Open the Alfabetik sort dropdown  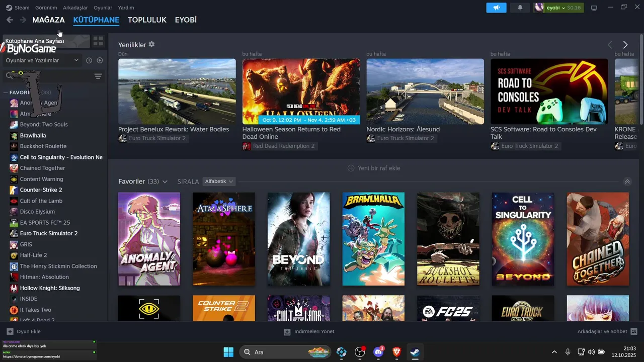pos(219,181)
